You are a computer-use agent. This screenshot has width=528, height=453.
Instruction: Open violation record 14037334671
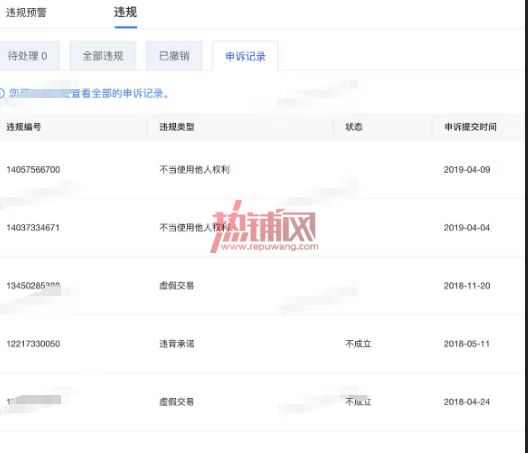pyautogui.click(x=33, y=228)
